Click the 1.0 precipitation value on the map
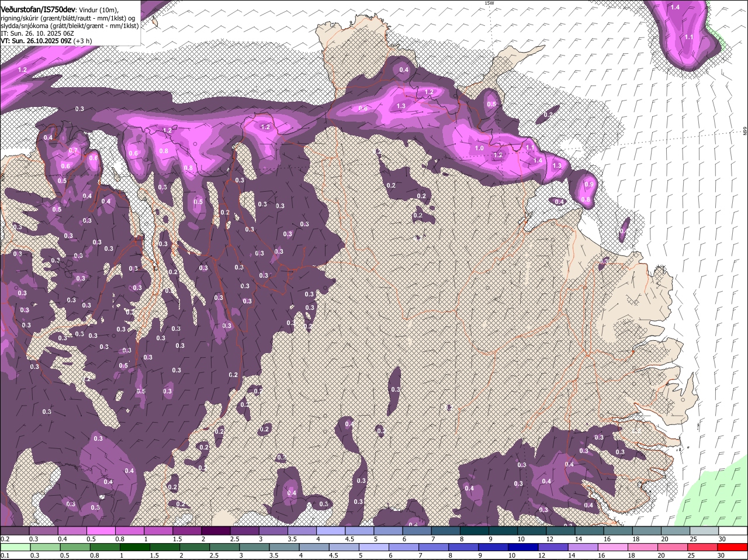Viewport: 748px width, 560px height. [479, 148]
